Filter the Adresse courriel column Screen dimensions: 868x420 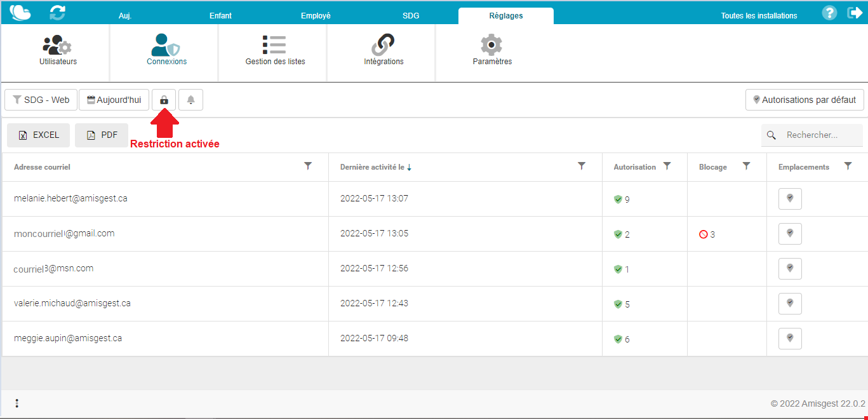[308, 166]
